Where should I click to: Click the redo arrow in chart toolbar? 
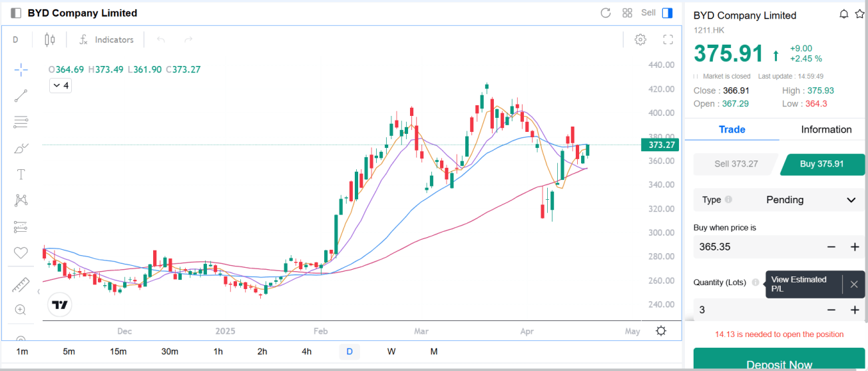pyautogui.click(x=188, y=40)
